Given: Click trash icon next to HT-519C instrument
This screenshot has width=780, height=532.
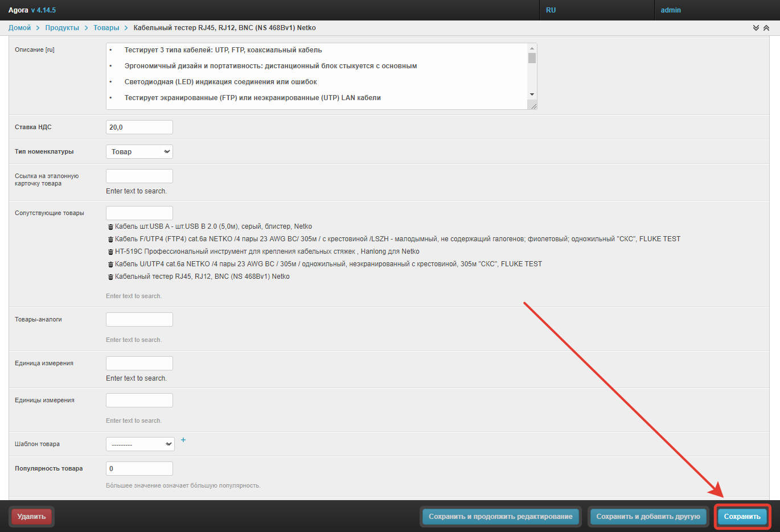Looking at the screenshot, I should click(x=110, y=252).
